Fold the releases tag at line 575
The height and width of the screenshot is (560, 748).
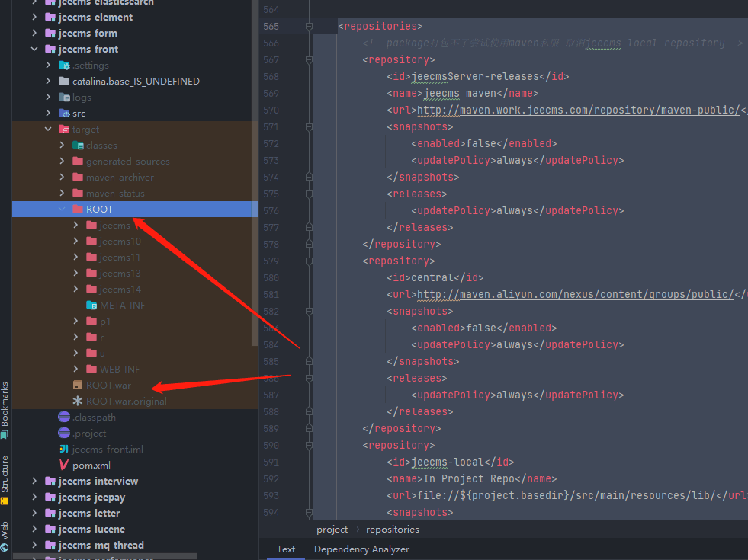(309, 194)
